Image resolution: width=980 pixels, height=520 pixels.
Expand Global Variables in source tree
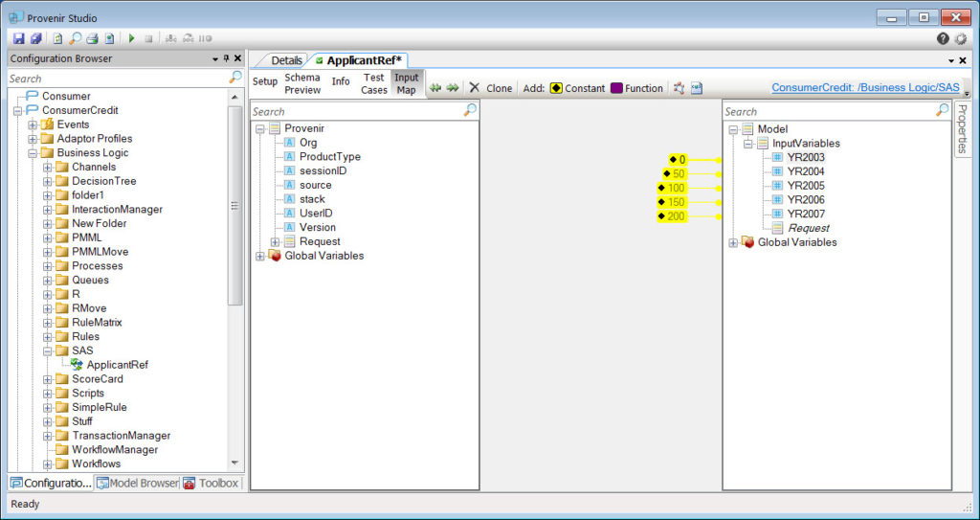tap(260, 256)
